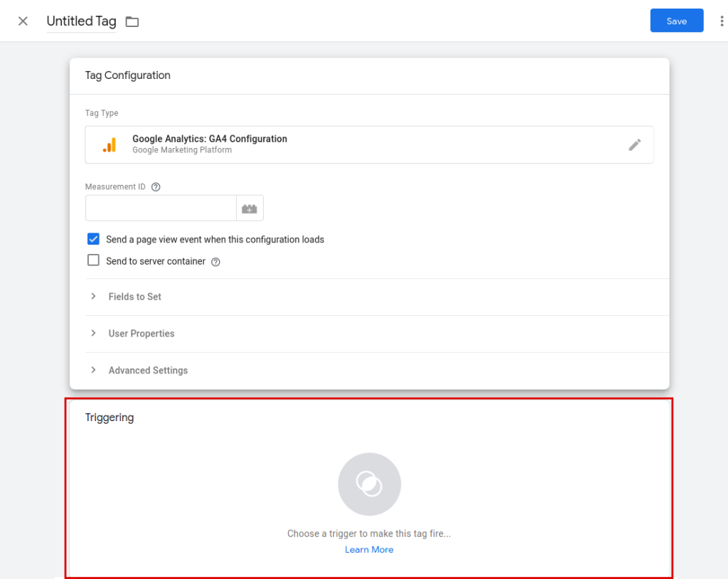Screen dimensions: 728x579
Task: Click the Save button
Action: 676,21
